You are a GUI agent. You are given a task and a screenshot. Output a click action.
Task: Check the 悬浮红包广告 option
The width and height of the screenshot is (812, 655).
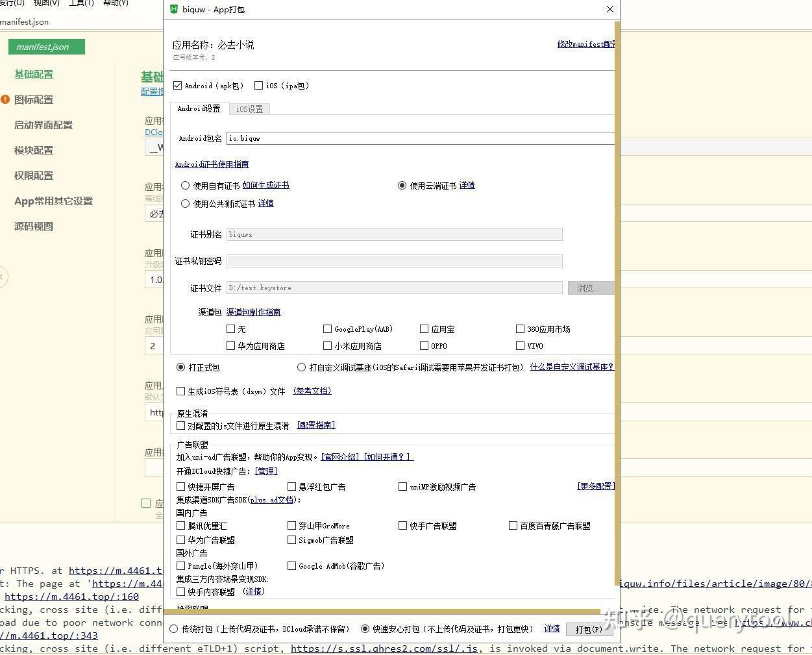tap(292, 486)
